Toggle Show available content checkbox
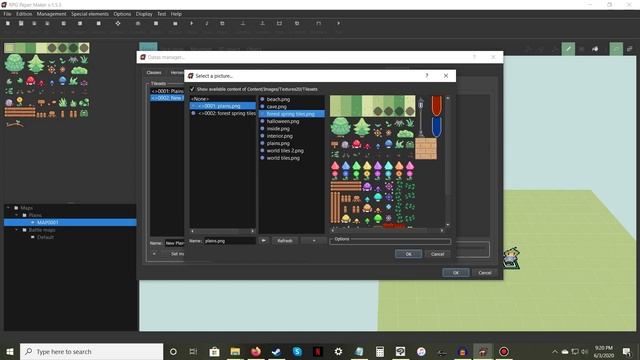 pos(192,89)
